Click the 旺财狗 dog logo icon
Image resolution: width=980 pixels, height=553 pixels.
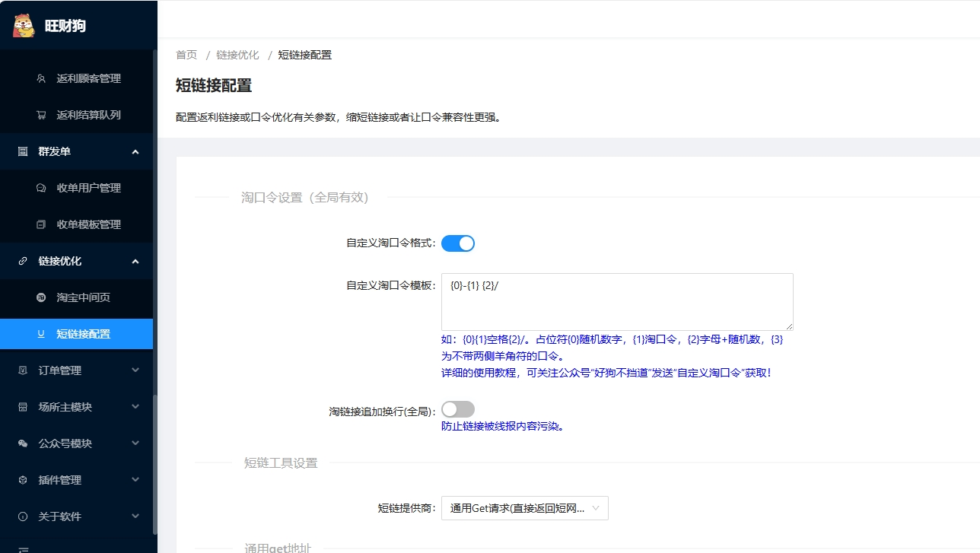24,25
